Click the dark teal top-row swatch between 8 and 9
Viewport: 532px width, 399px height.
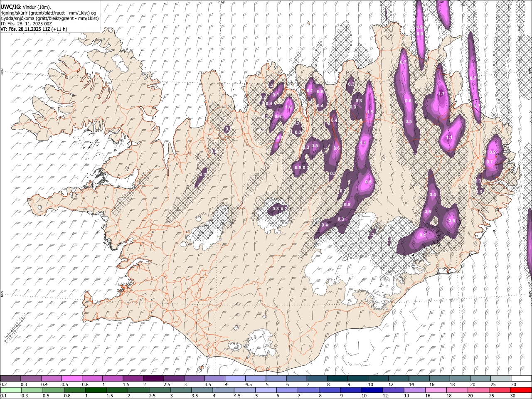point(337,378)
